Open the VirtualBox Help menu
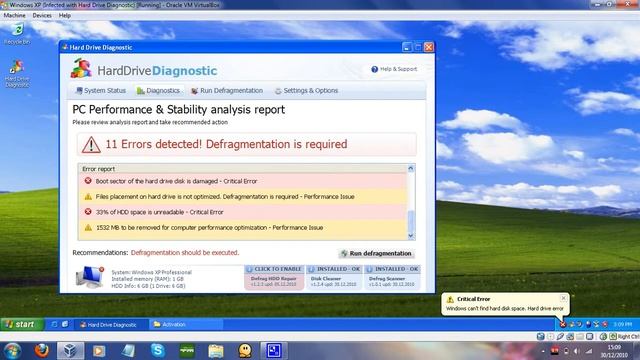The image size is (640, 360). pyautogui.click(x=65, y=16)
